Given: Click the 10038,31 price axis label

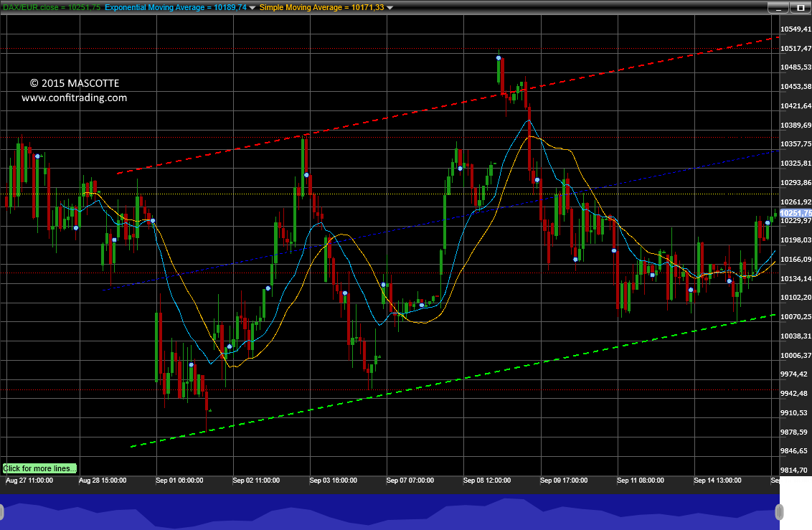Looking at the screenshot, I should [x=796, y=336].
